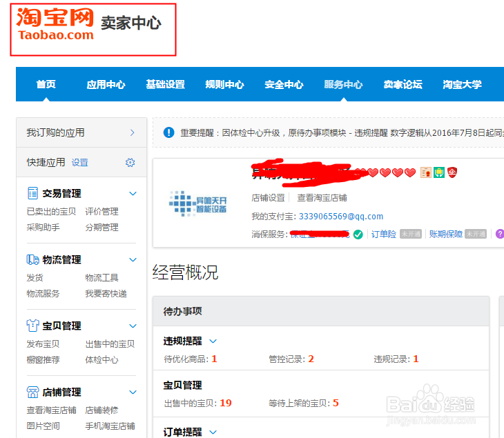Viewport: 504px width, 438px height.
Task: Click the green checkmark after 消保服务
Action: [x=358, y=235]
